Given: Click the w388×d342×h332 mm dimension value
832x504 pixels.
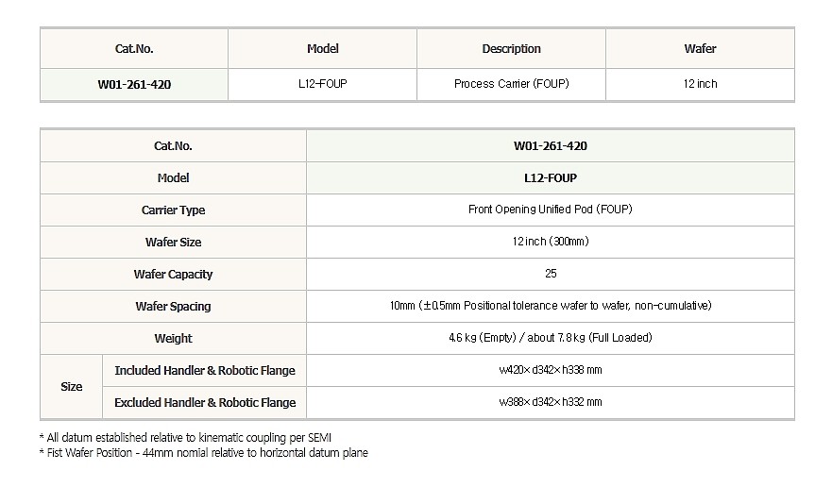Looking at the screenshot, I should pyautogui.click(x=551, y=402).
